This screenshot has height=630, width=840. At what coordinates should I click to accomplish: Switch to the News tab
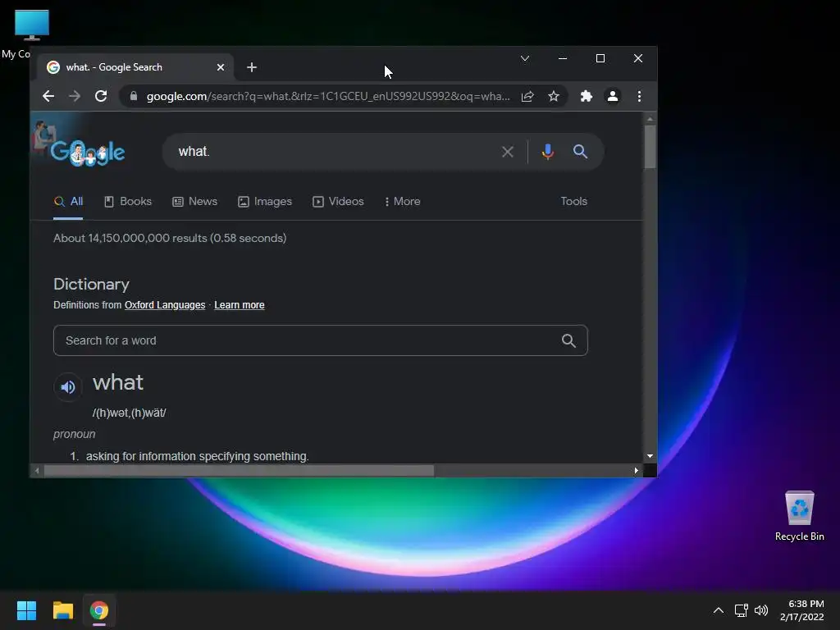pyautogui.click(x=194, y=202)
